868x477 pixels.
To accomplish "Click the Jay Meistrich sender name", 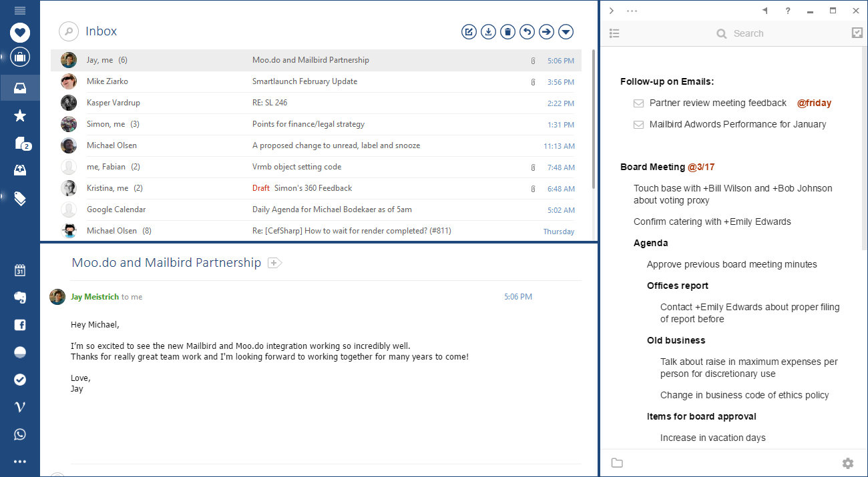I will pyautogui.click(x=95, y=297).
